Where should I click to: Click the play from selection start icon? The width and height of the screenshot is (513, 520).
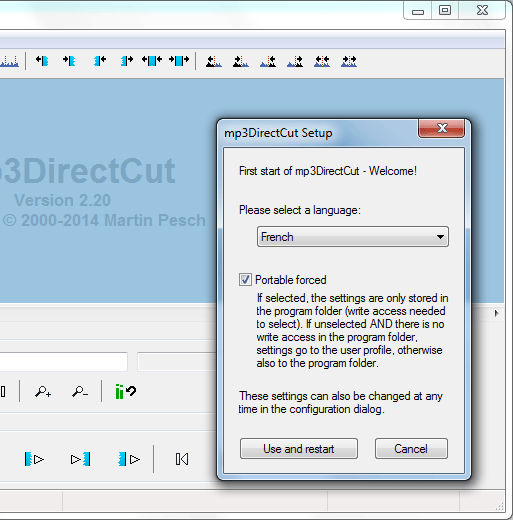pos(34,459)
